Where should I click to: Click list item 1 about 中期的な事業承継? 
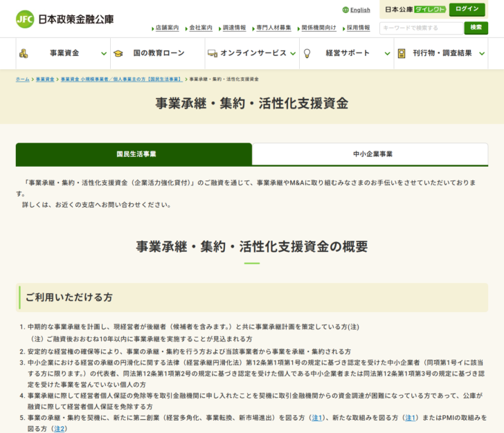(x=193, y=327)
